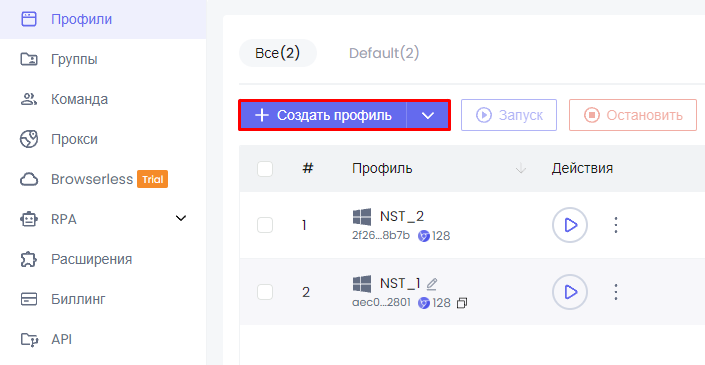Open the Extensions puzzle icon

coord(29,259)
